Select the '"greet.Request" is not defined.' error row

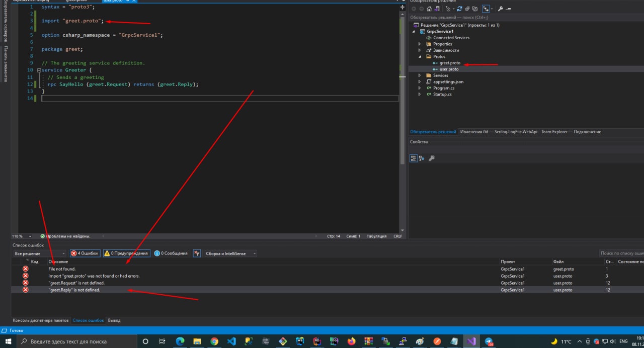coord(327,283)
